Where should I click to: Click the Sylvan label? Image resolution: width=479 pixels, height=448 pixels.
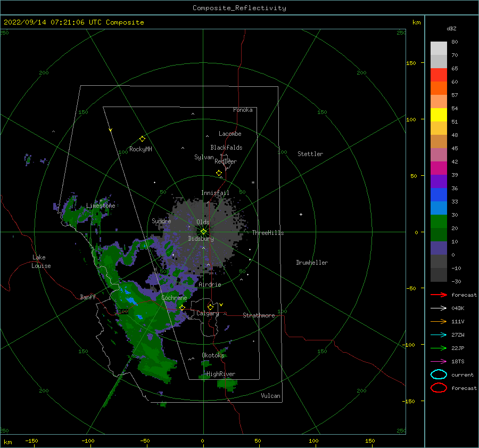tap(204, 157)
